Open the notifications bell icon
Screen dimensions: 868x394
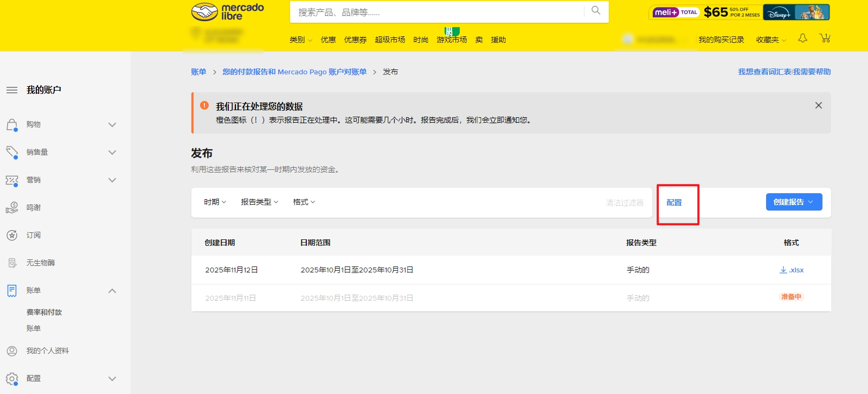[x=802, y=38]
